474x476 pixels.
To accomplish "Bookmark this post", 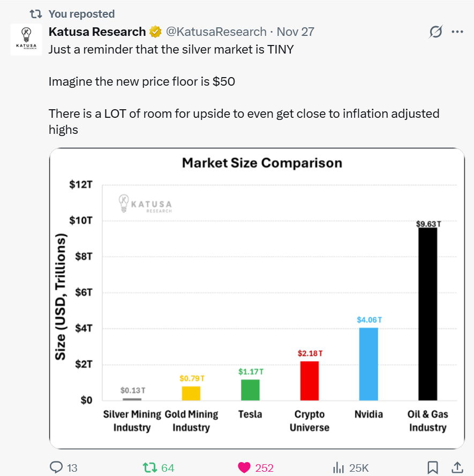I will coord(433,467).
